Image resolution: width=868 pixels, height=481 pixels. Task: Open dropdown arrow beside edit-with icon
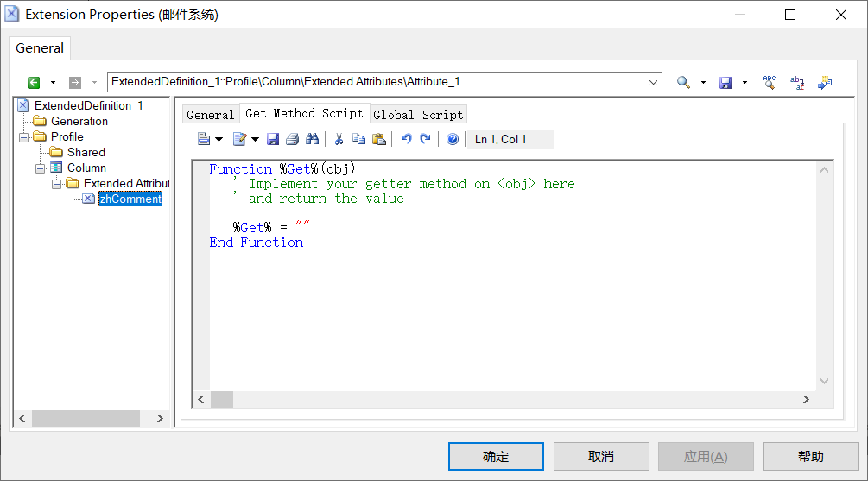click(255, 140)
